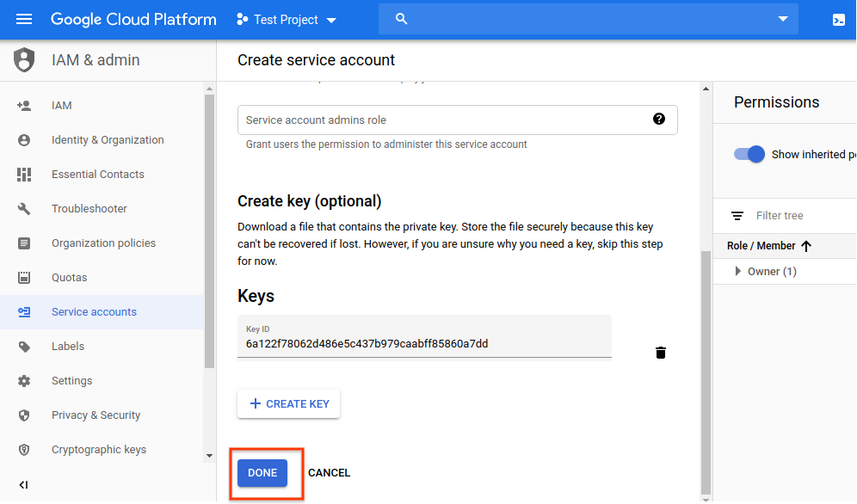Open Service accounts in the sidebar

click(94, 312)
